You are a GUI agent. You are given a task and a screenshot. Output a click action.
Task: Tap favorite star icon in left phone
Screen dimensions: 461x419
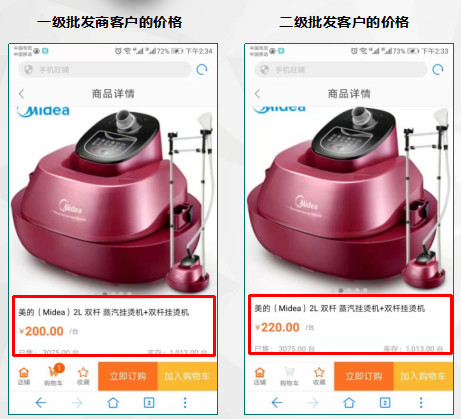83,376
